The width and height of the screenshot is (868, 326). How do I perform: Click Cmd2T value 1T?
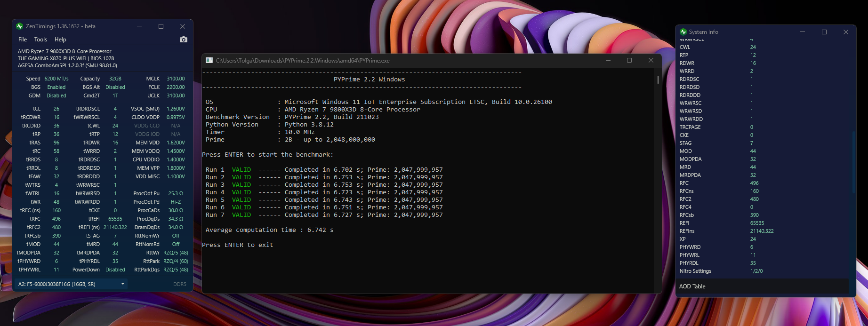pyautogui.click(x=115, y=95)
